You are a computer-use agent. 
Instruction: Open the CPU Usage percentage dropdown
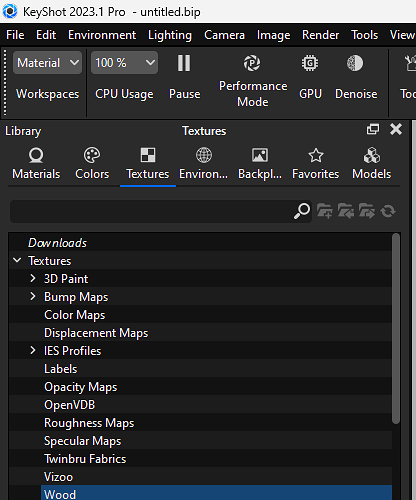click(124, 63)
